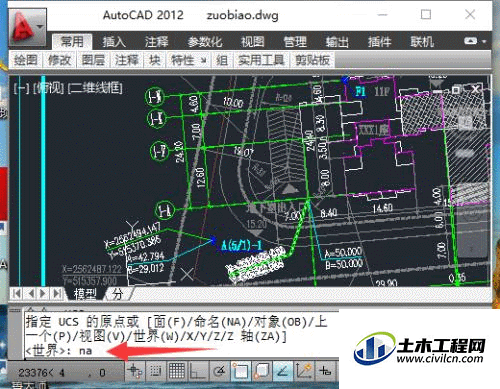Viewport: 500px width, 389px height.
Task: Switch to the 常用 ribbon tab
Action: [72, 42]
